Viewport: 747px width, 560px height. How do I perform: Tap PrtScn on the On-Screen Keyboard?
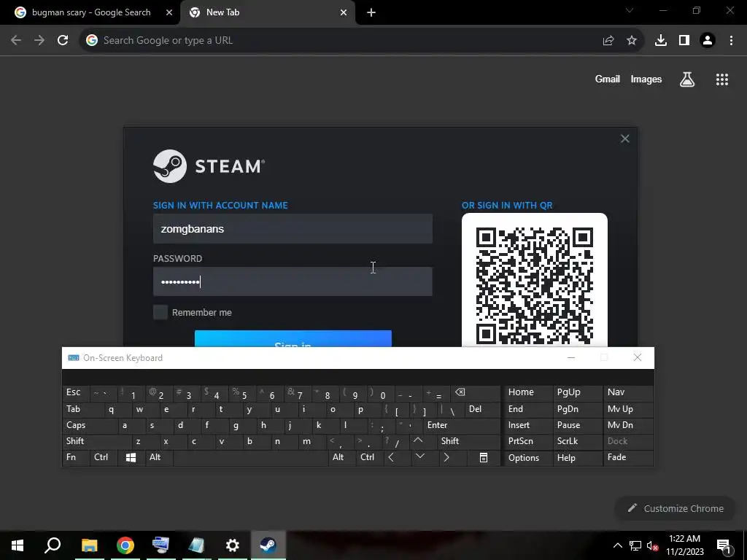(x=528, y=441)
